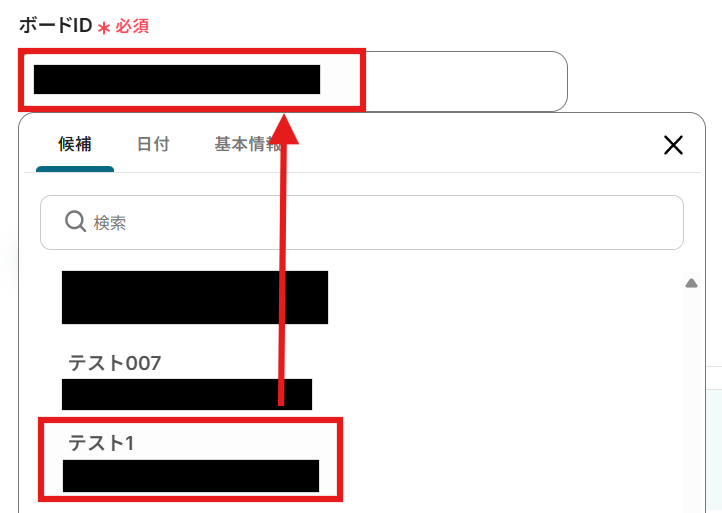Open the 日付 tab

tap(153, 144)
